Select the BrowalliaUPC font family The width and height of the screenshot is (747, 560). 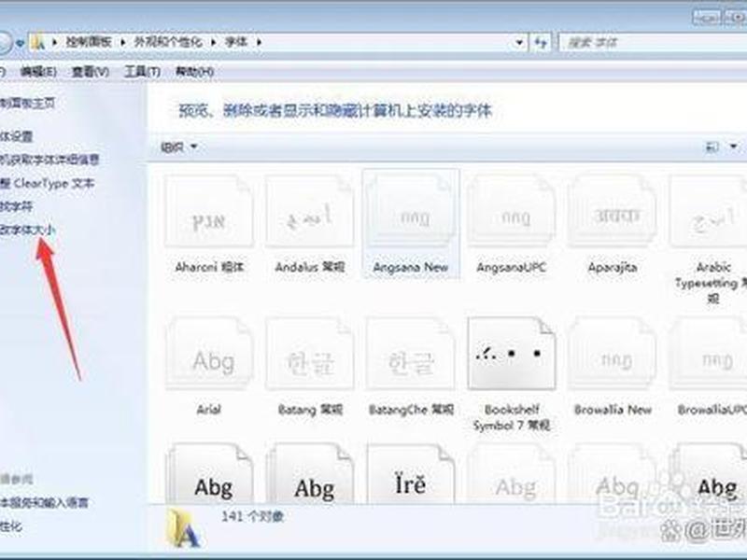pos(710,367)
